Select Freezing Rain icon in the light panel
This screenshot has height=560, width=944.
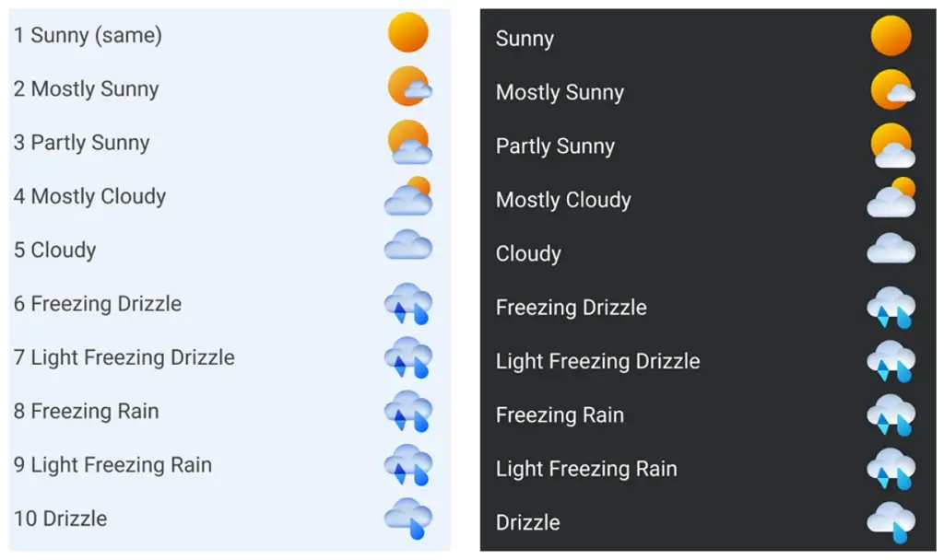point(408,411)
